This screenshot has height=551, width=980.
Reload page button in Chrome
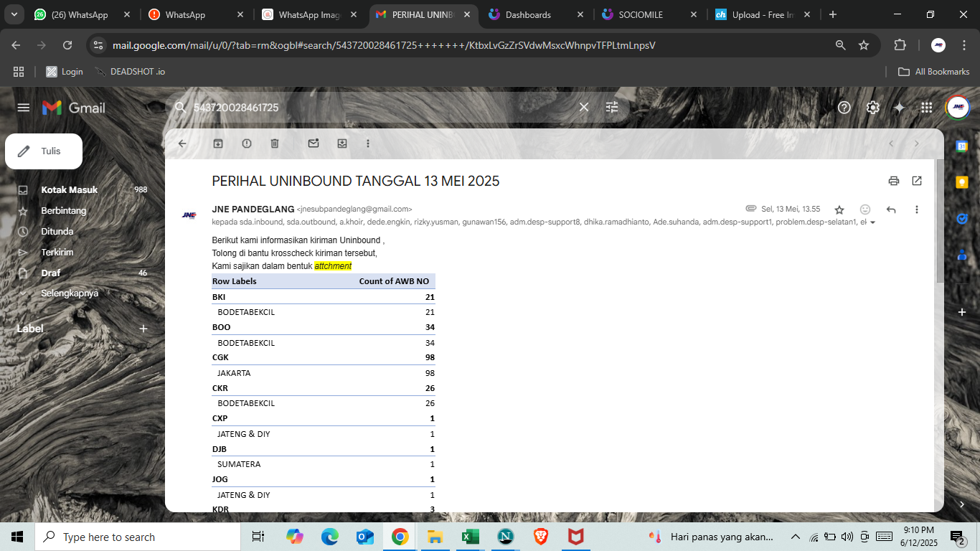click(67, 45)
